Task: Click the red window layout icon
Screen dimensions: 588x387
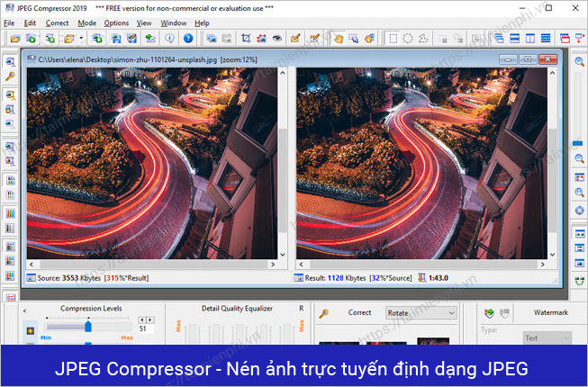Action: [x=565, y=38]
